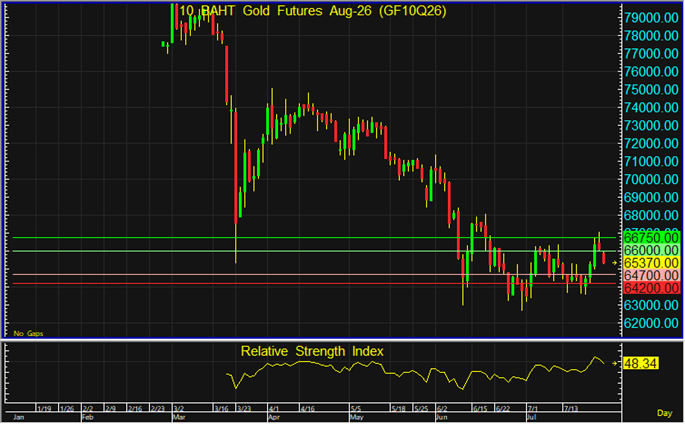
Task: Click the chart title GF10Q26
Action: pos(412,11)
